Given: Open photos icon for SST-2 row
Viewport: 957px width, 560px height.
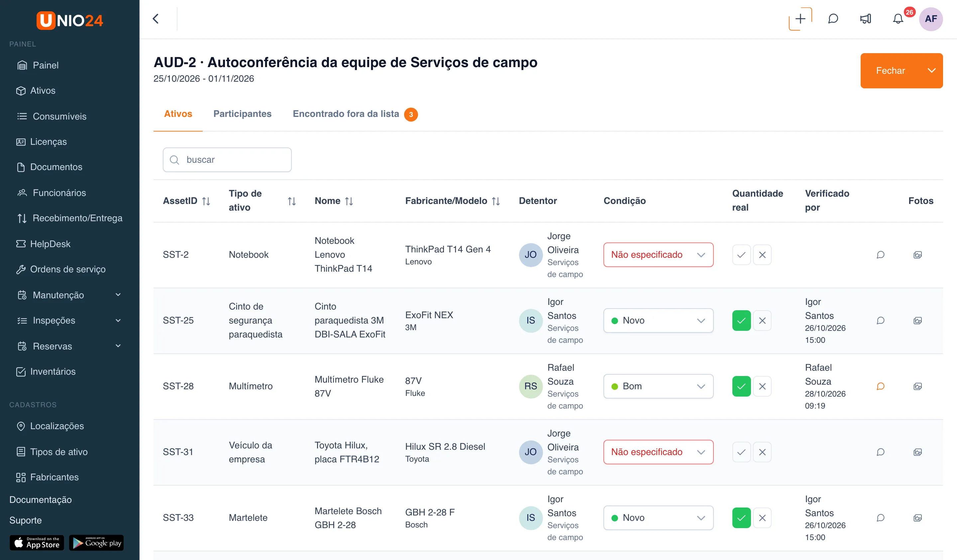Looking at the screenshot, I should point(917,255).
